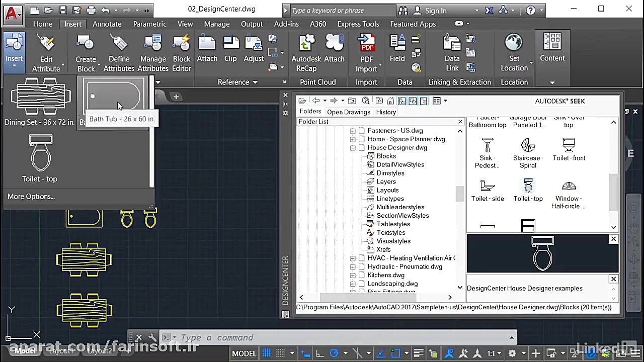The image size is (644, 362).
Task: Click More Options in the Insert gallery
Action: click(x=31, y=197)
